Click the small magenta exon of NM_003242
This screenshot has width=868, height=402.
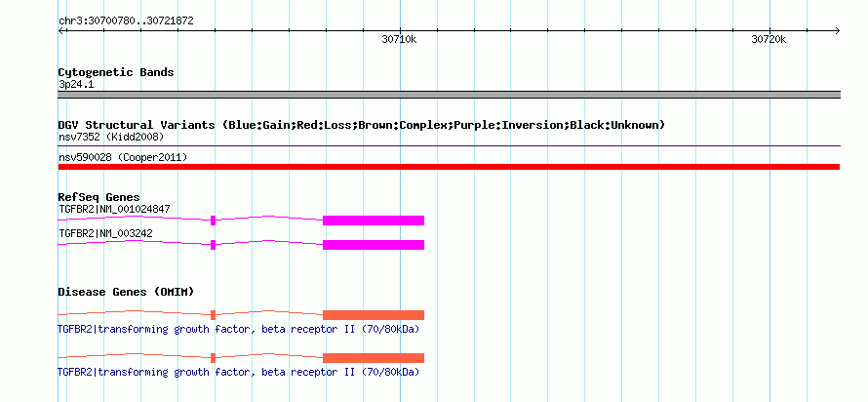click(214, 245)
